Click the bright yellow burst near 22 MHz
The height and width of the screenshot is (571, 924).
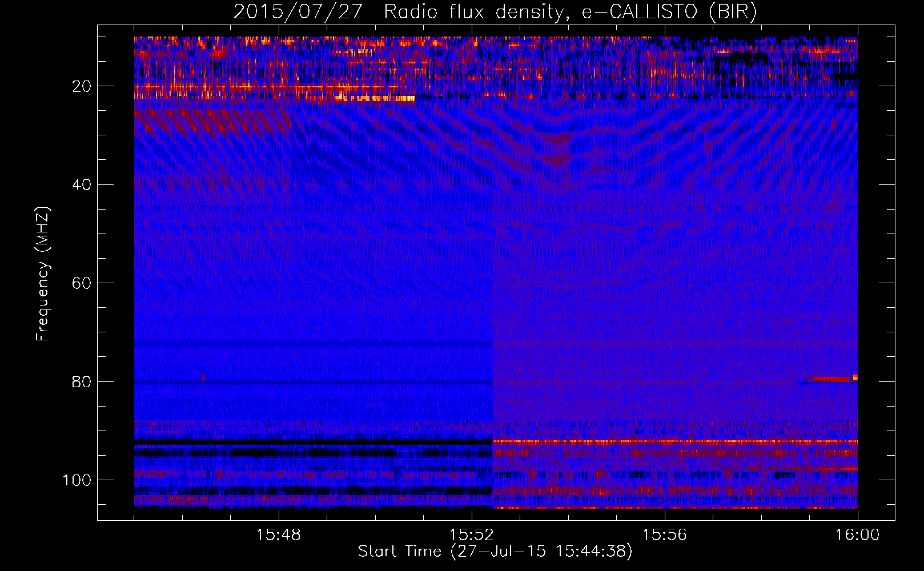pyautogui.click(x=375, y=98)
